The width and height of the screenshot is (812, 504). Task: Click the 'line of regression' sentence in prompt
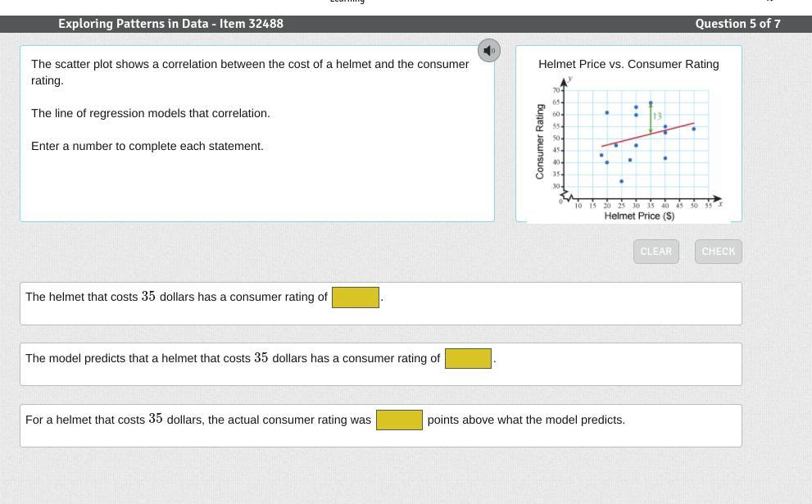(x=150, y=113)
